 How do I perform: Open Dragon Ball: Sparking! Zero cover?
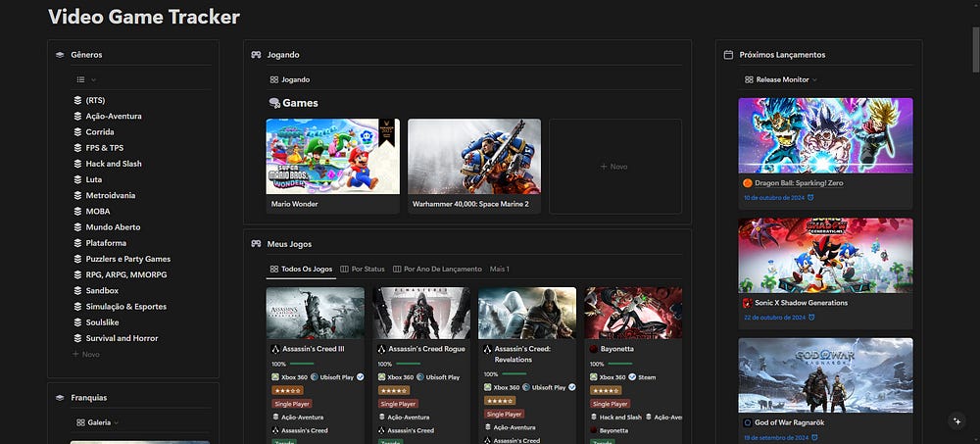[x=825, y=135]
